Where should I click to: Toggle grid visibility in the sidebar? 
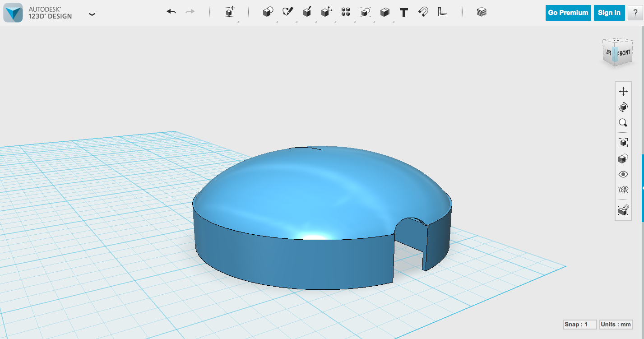[623, 190]
